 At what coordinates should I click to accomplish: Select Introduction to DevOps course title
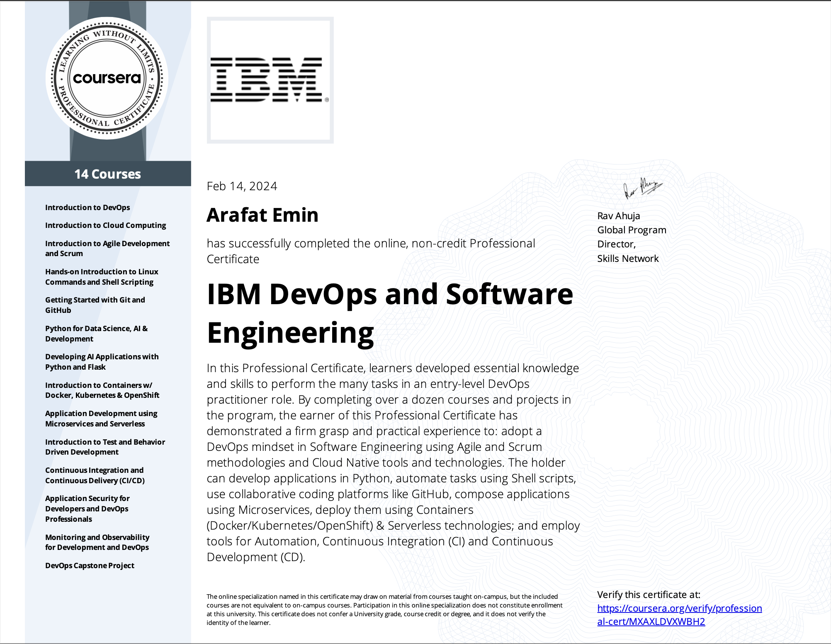click(x=87, y=207)
